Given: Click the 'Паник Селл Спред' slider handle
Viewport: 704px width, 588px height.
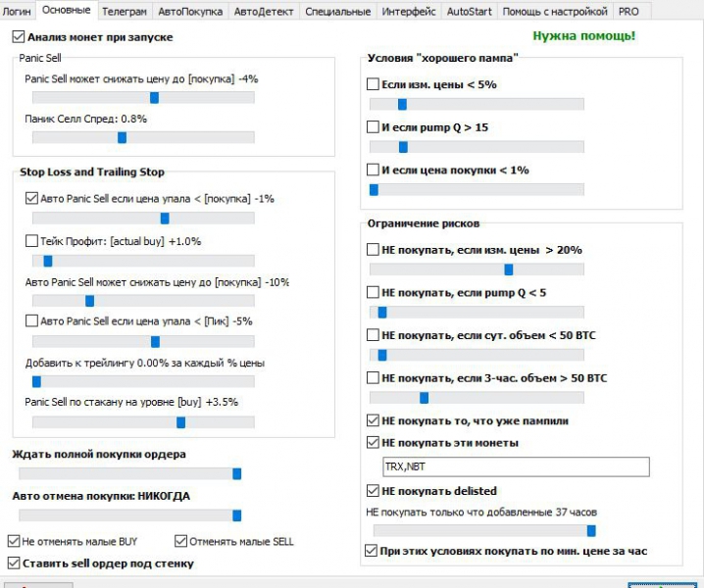Looking at the screenshot, I should tap(122, 137).
